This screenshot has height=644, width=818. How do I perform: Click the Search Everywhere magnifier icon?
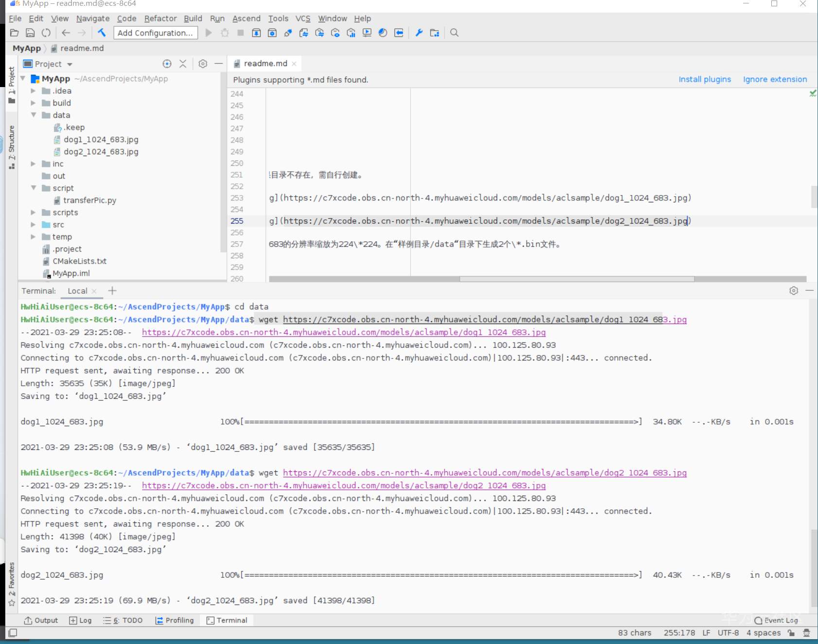click(x=454, y=33)
